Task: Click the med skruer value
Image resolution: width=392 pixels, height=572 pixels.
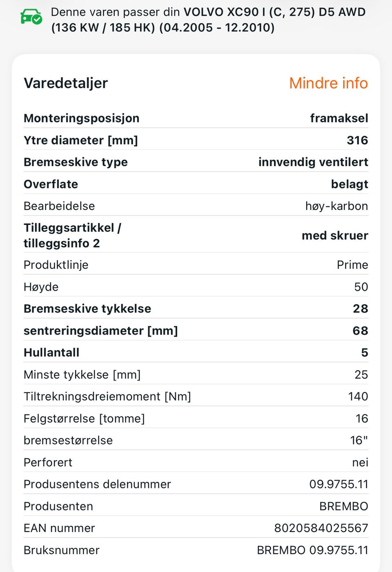Action: [x=335, y=235]
